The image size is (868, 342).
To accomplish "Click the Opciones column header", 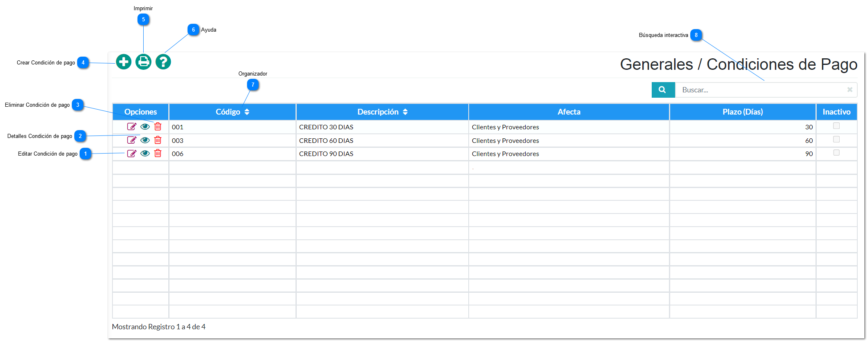I will coord(140,112).
